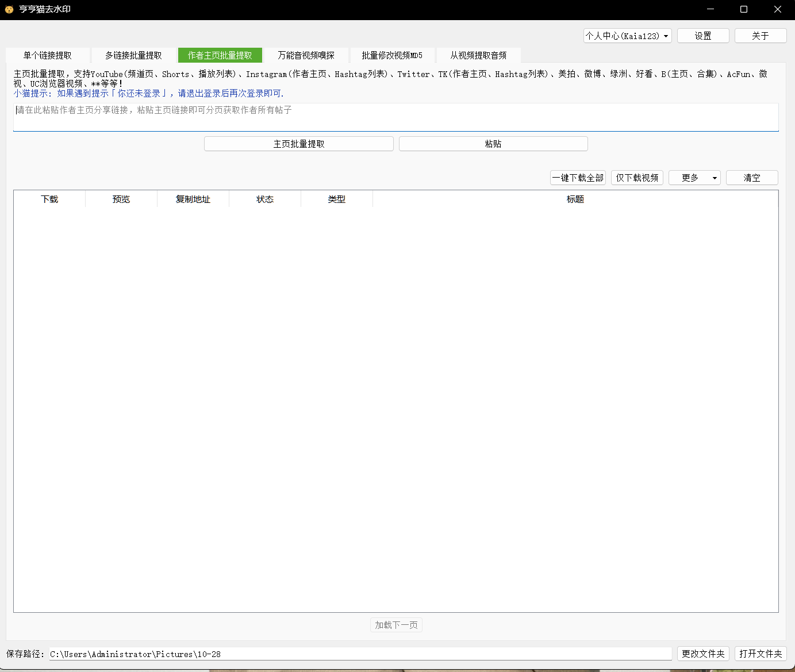Screen dimensions: 795x672
Task: Expand the 更多 dropdown arrow
Action: click(x=715, y=178)
